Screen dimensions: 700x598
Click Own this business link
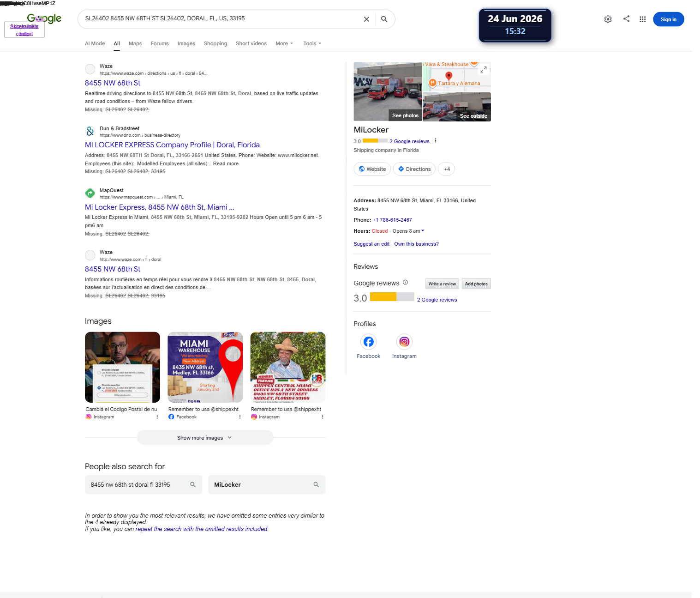[x=416, y=244]
